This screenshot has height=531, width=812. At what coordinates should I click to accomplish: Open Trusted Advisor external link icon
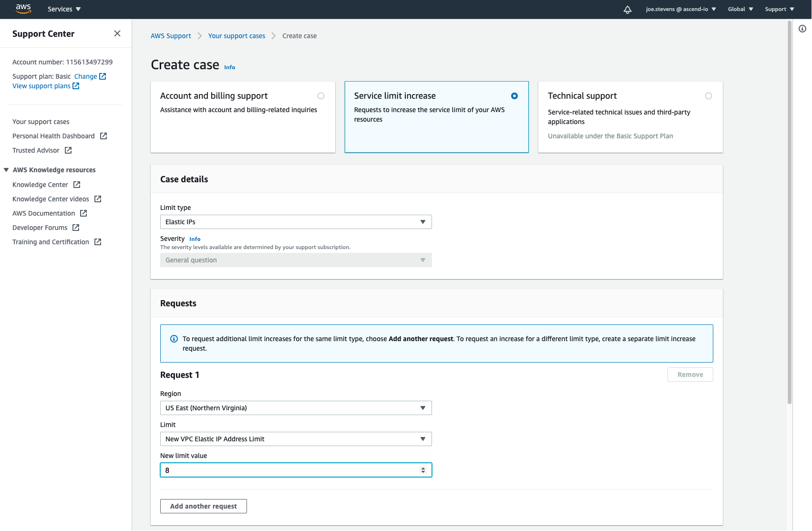point(68,150)
